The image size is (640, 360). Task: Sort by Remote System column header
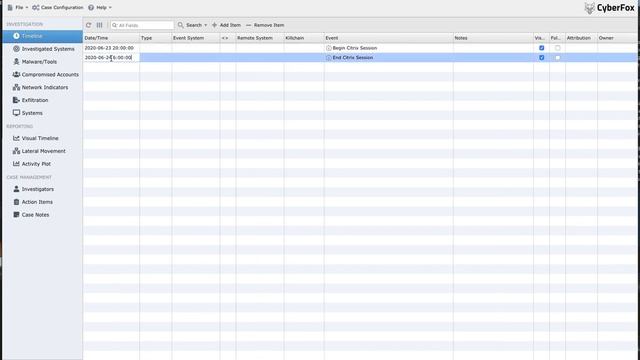[260, 38]
